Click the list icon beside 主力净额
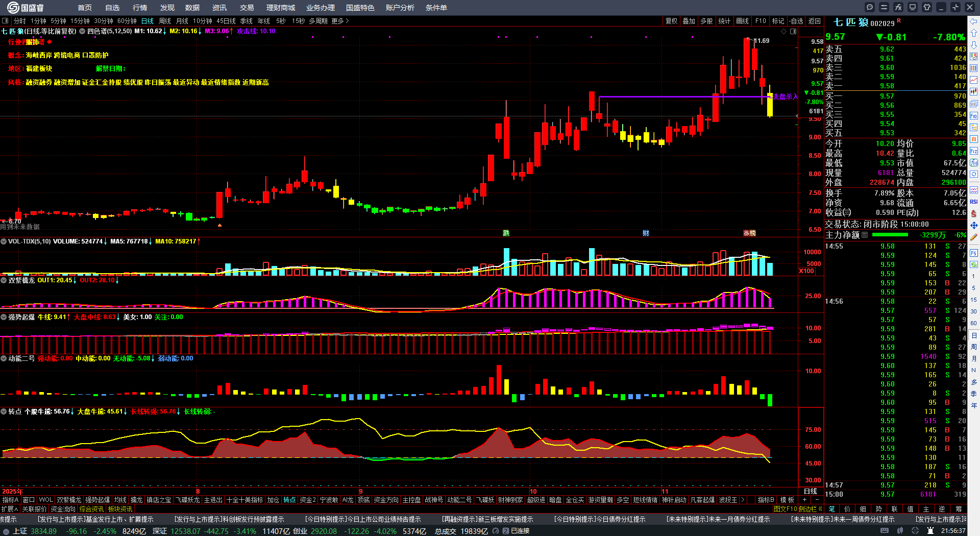The height and width of the screenshot is (536, 980). (x=865, y=235)
